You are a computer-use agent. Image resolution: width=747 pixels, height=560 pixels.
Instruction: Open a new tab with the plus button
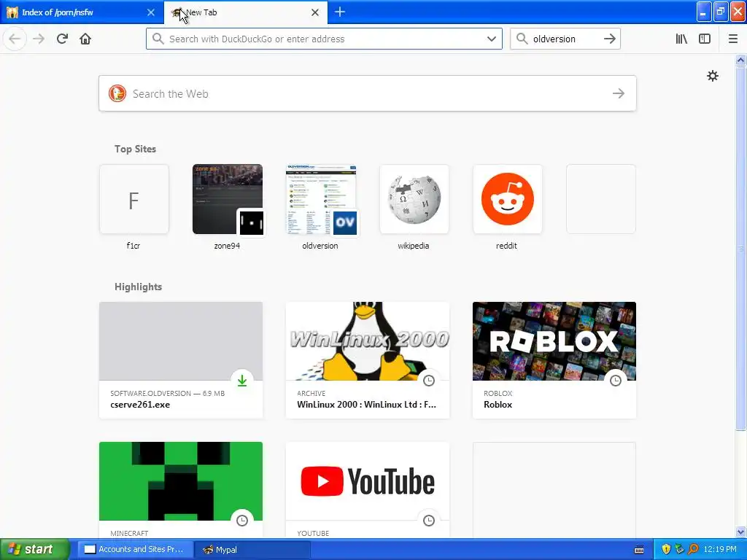(x=340, y=12)
